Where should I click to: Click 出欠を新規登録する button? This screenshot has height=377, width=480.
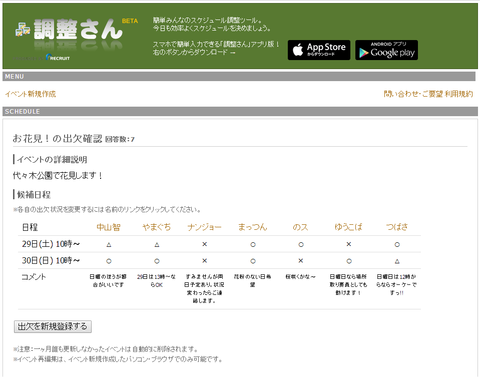[53, 326]
